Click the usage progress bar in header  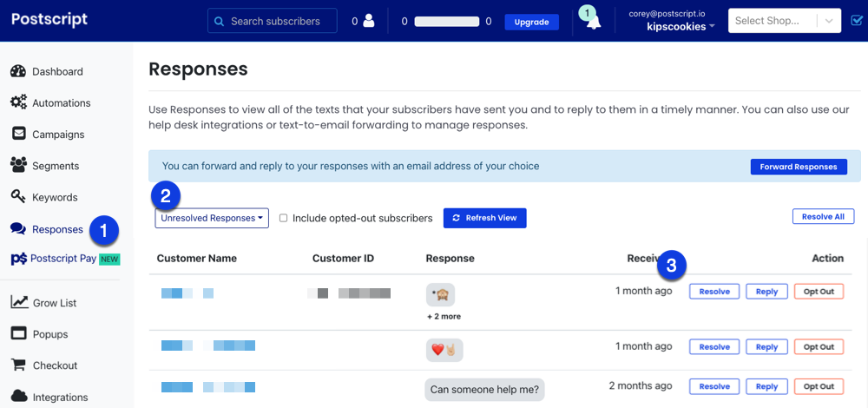point(447,22)
